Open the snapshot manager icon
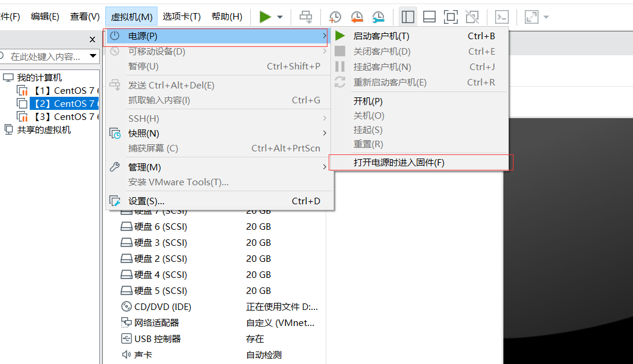Image resolution: width=633 pixels, height=364 pixels. (378, 16)
